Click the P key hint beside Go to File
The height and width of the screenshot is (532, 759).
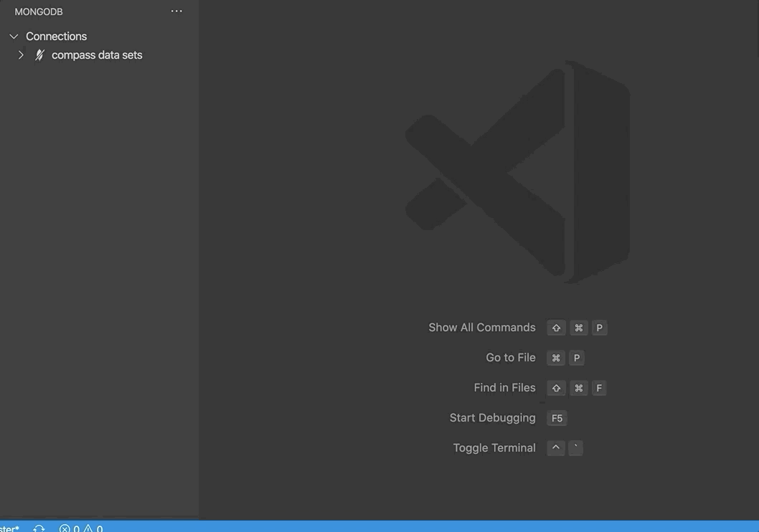[577, 358]
